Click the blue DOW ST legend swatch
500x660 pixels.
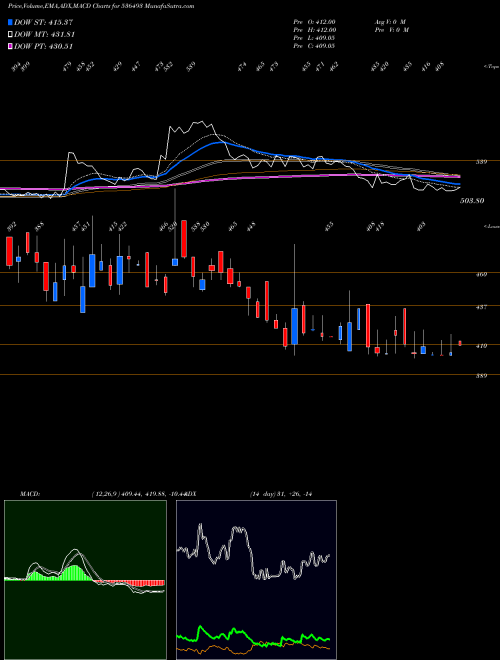pyautogui.click(x=10, y=22)
